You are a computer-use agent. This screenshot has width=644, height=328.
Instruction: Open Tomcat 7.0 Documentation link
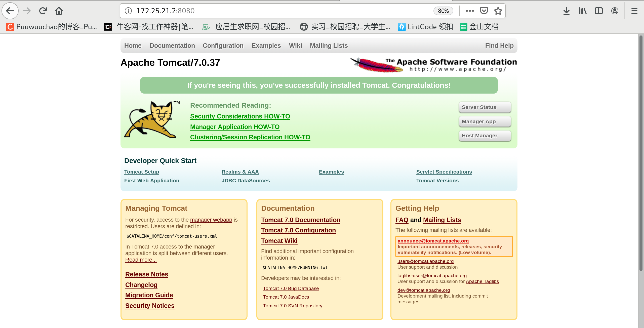[301, 220]
